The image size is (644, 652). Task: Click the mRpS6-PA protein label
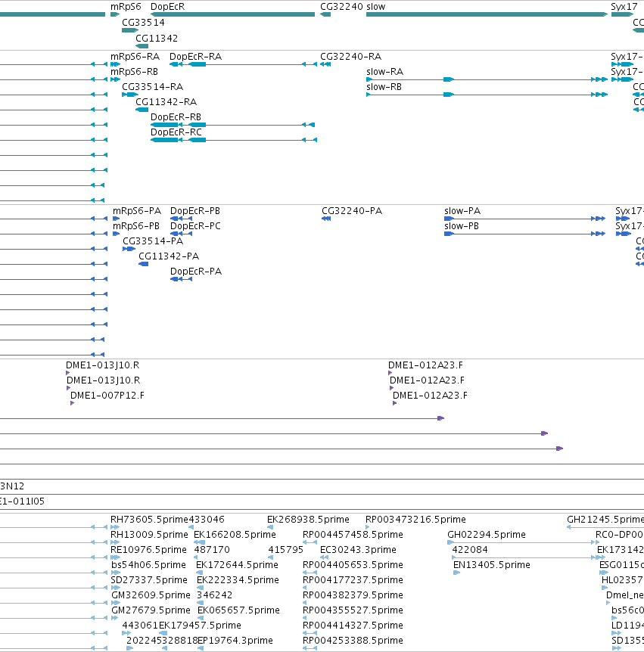coord(137,211)
